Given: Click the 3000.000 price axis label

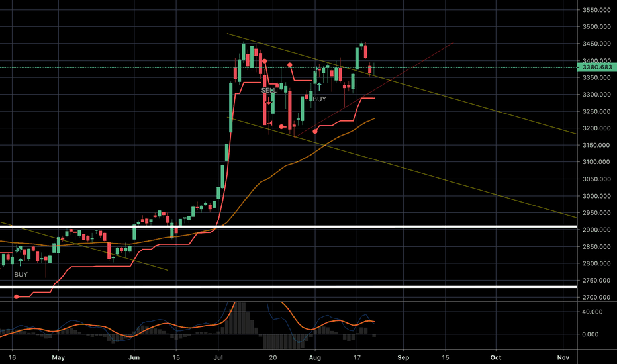Looking at the screenshot, I should click(596, 196).
